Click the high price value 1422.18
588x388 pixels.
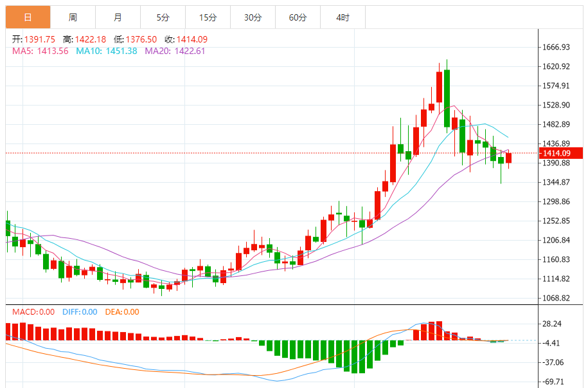point(93,39)
